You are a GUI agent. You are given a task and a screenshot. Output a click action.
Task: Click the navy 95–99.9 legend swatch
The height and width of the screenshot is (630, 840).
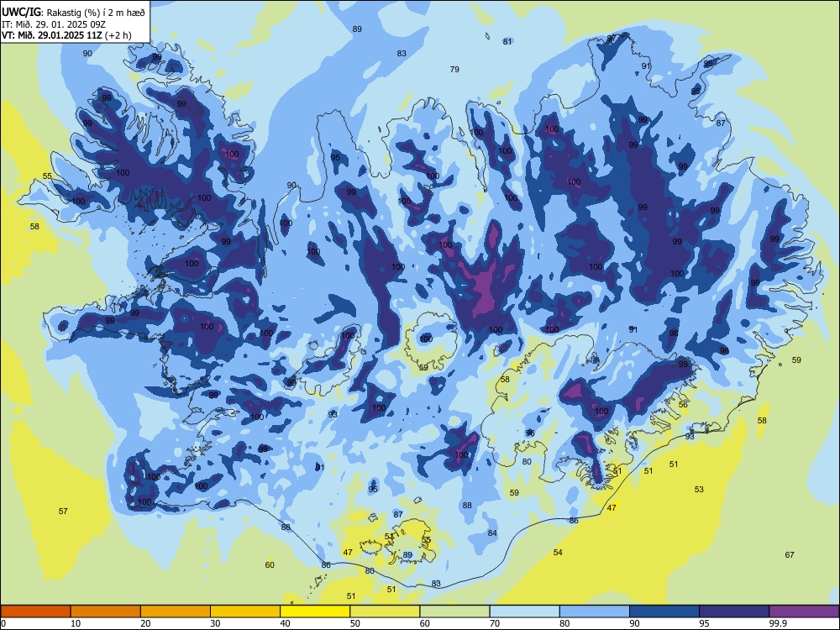point(734,612)
